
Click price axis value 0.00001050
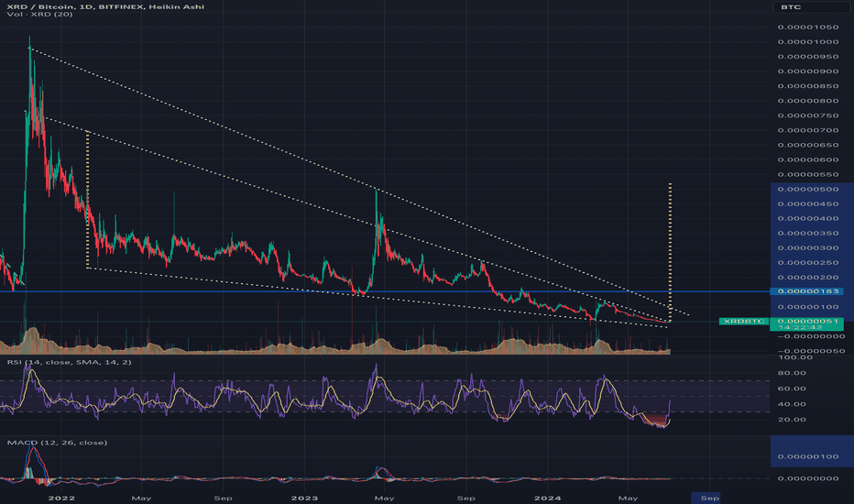(807, 27)
